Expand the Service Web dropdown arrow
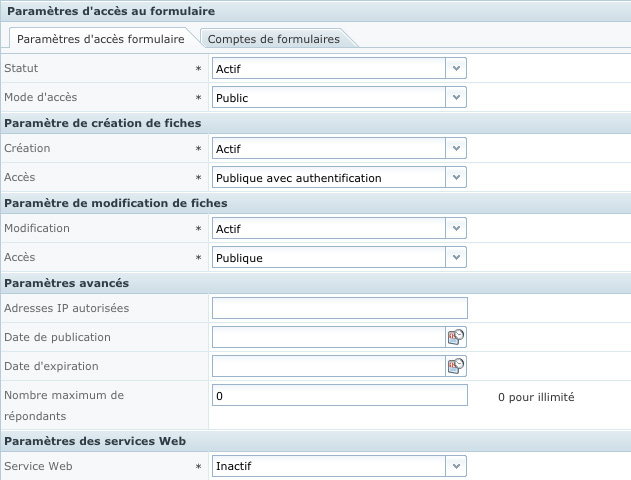This screenshot has width=631, height=480. click(x=456, y=466)
